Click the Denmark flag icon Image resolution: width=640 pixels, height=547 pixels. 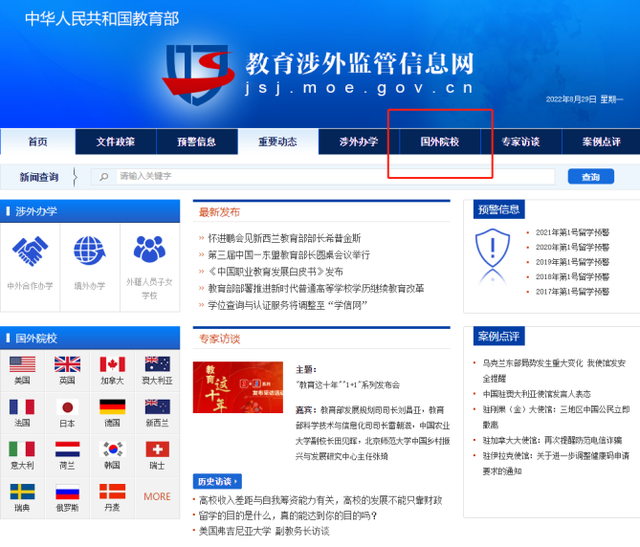pos(112,491)
